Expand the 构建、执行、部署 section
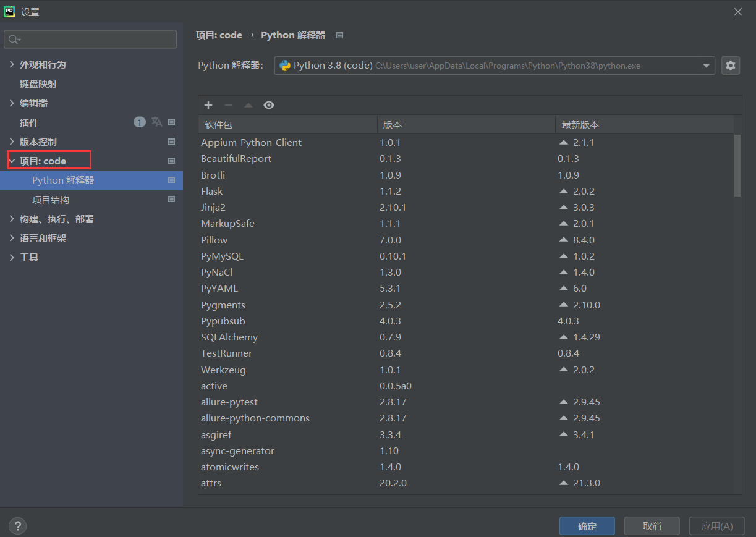The height and width of the screenshot is (537, 756). pyautogui.click(x=12, y=219)
